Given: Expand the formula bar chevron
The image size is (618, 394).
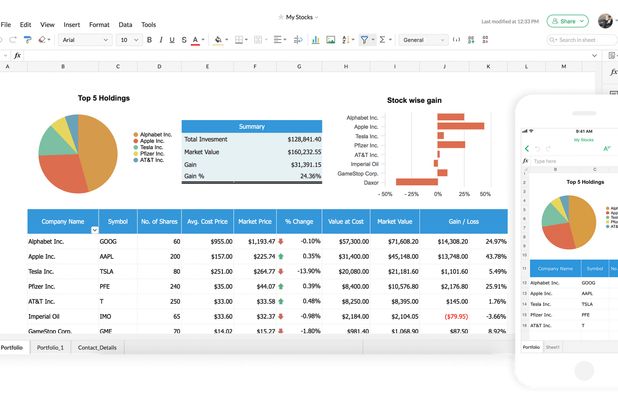Looking at the screenshot, I should [x=594, y=56].
